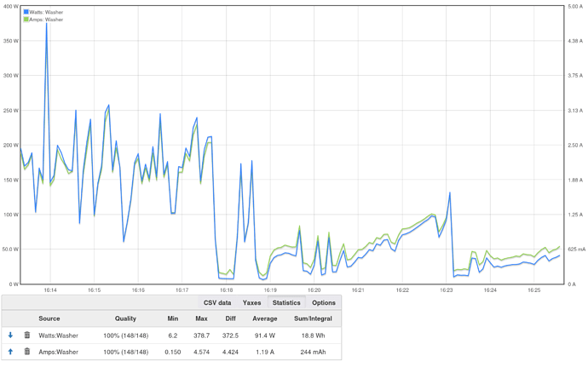Click the 4.574 max value

pyautogui.click(x=201, y=352)
